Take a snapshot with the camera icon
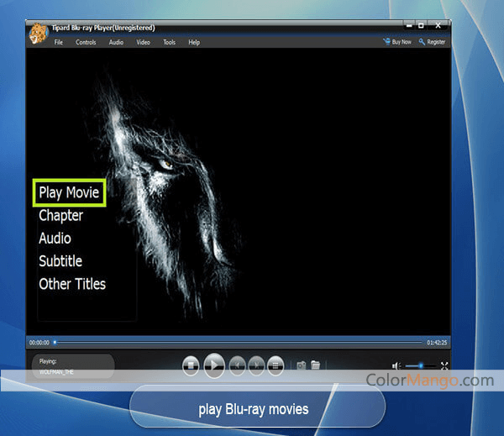This screenshot has width=504, height=436. 301,365
